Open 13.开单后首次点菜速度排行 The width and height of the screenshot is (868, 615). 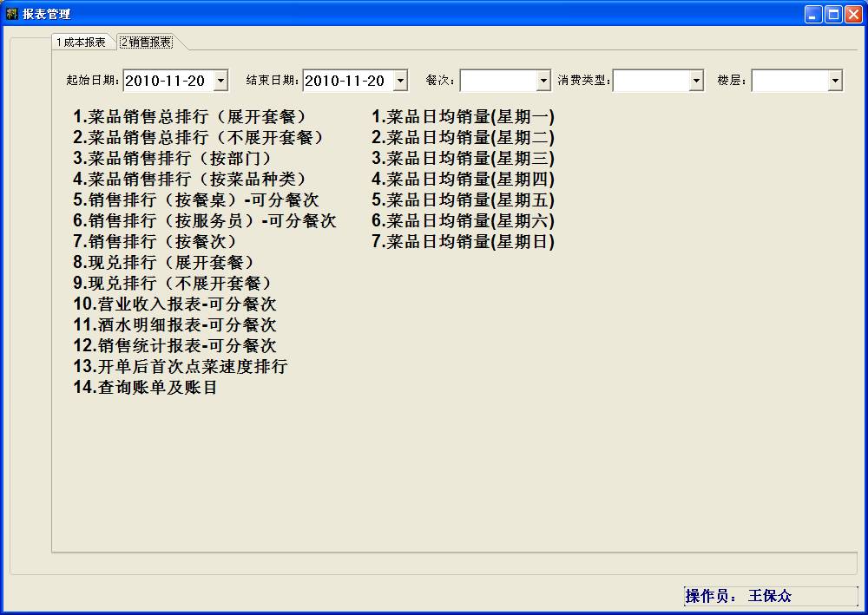[180, 366]
